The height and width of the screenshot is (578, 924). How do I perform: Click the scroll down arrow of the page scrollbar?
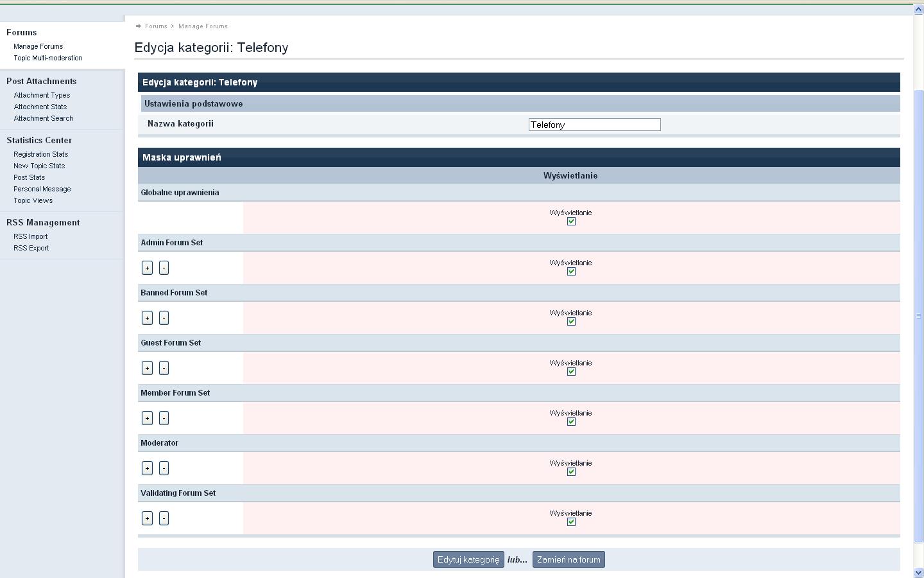tap(918, 572)
